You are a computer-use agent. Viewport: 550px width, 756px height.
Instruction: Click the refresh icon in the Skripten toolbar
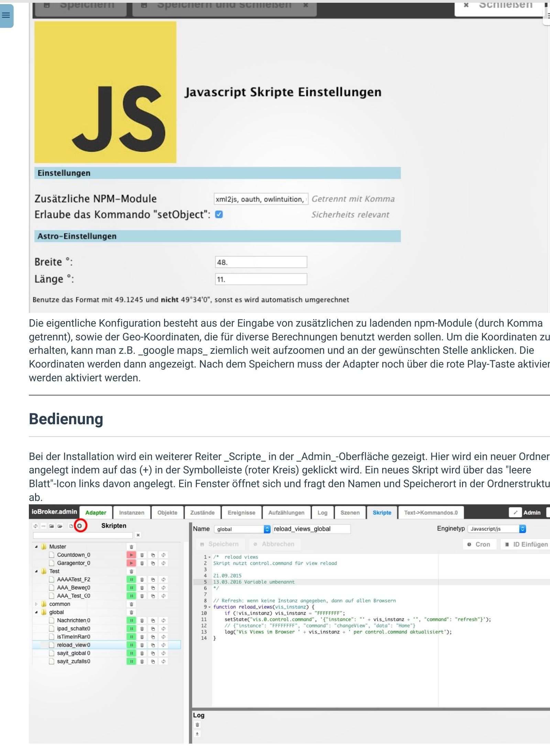[35, 526]
